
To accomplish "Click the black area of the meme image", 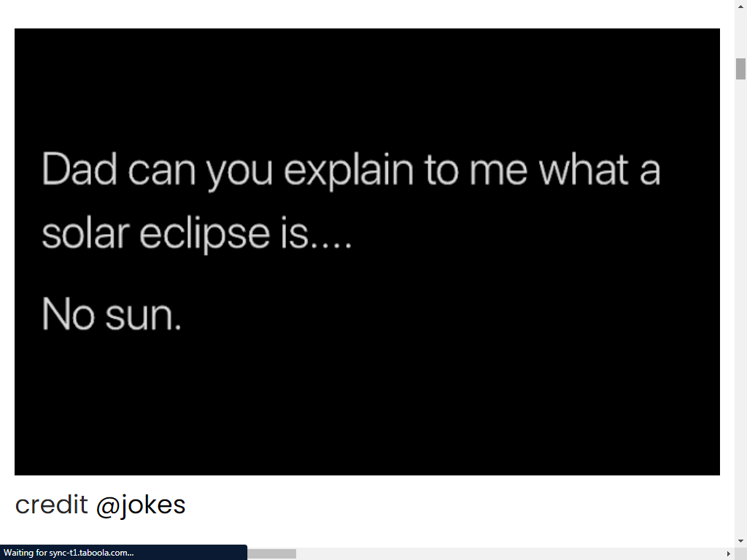I will 365,408.
